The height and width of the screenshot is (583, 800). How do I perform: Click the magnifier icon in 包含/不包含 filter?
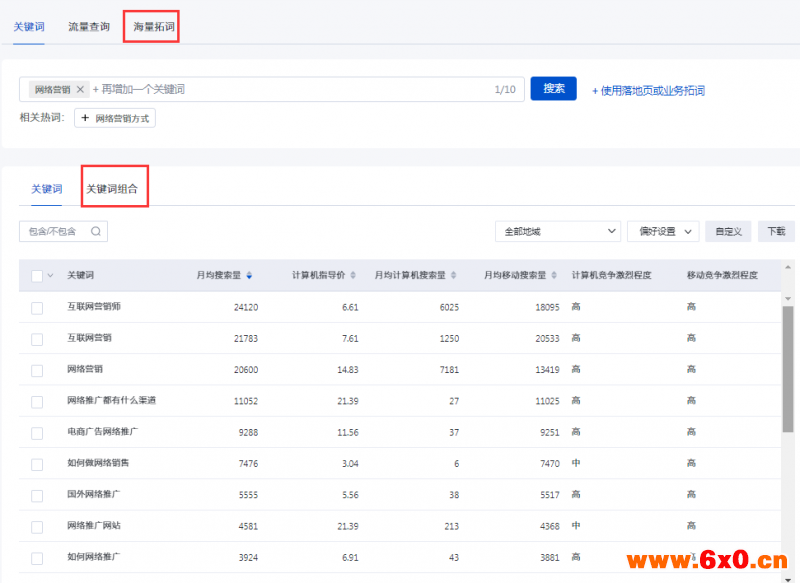tap(95, 232)
